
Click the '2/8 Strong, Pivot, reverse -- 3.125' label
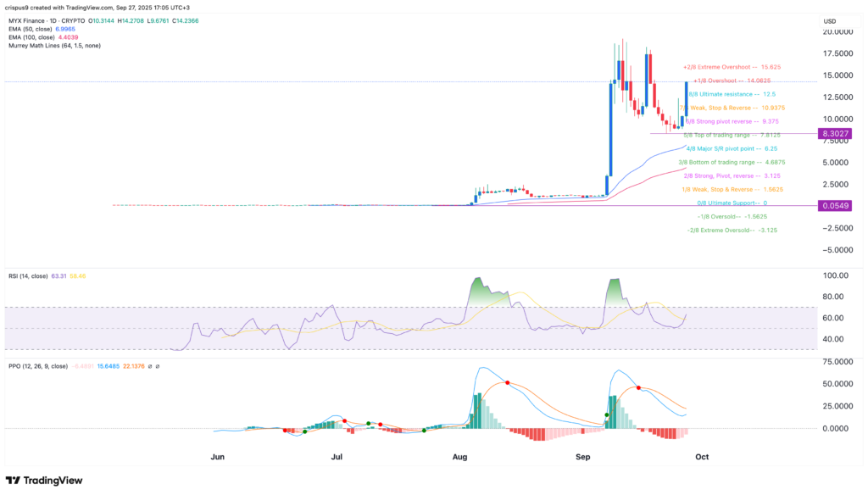coord(732,175)
